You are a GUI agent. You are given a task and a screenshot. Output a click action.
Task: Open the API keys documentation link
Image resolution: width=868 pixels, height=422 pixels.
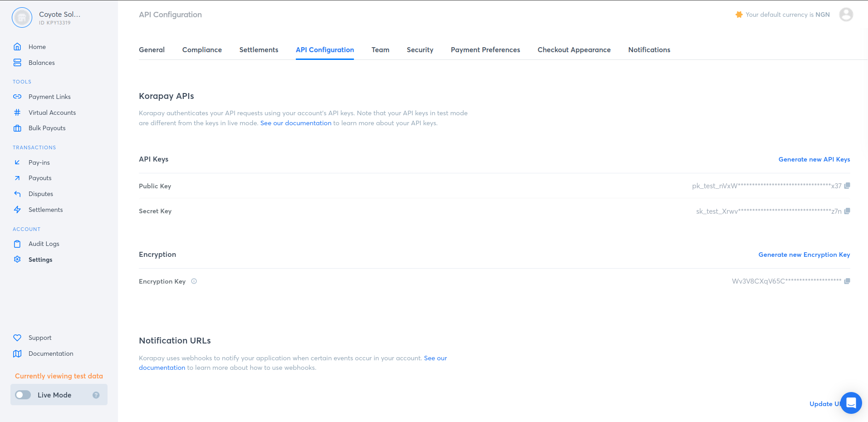pyautogui.click(x=295, y=123)
